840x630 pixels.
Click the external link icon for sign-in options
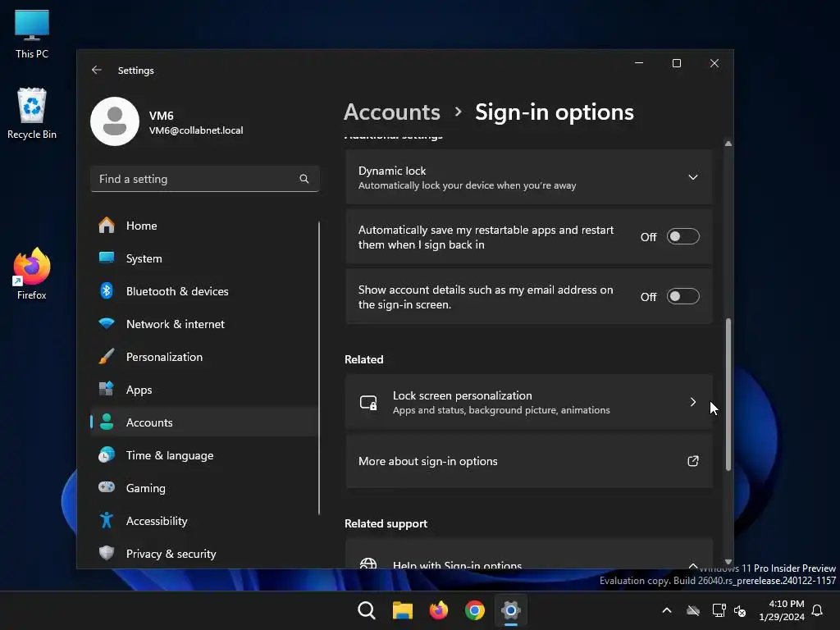click(692, 461)
